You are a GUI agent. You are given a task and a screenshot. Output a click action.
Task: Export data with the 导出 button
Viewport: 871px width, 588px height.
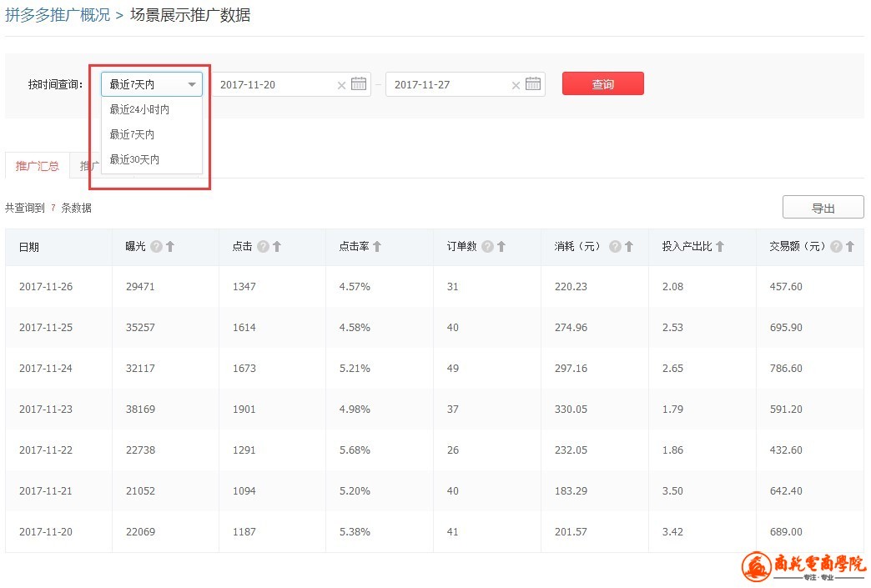[823, 208]
